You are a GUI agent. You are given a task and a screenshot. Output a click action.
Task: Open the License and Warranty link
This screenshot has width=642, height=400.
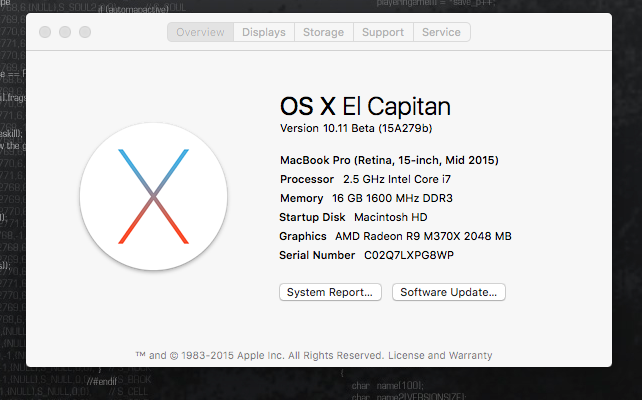[x=440, y=355]
